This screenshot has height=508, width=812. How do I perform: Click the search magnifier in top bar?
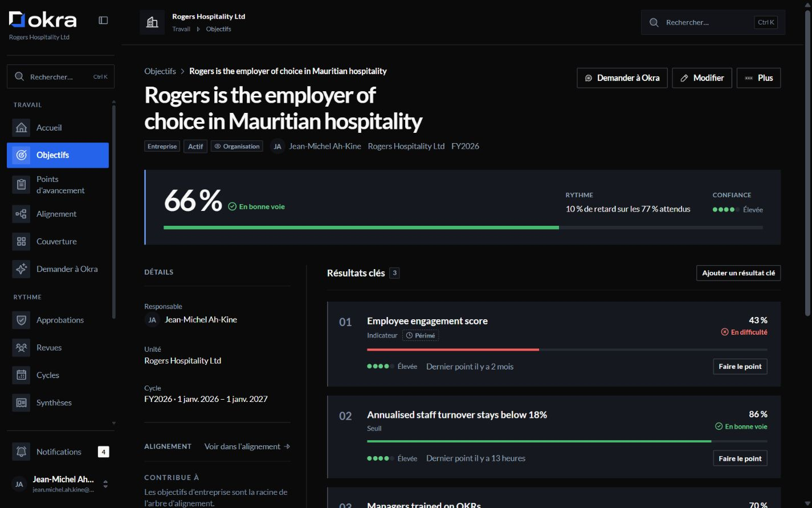pos(654,22)
